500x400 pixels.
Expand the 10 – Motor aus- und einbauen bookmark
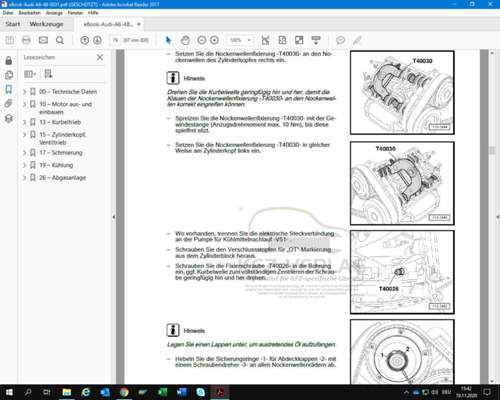[24, 104]
